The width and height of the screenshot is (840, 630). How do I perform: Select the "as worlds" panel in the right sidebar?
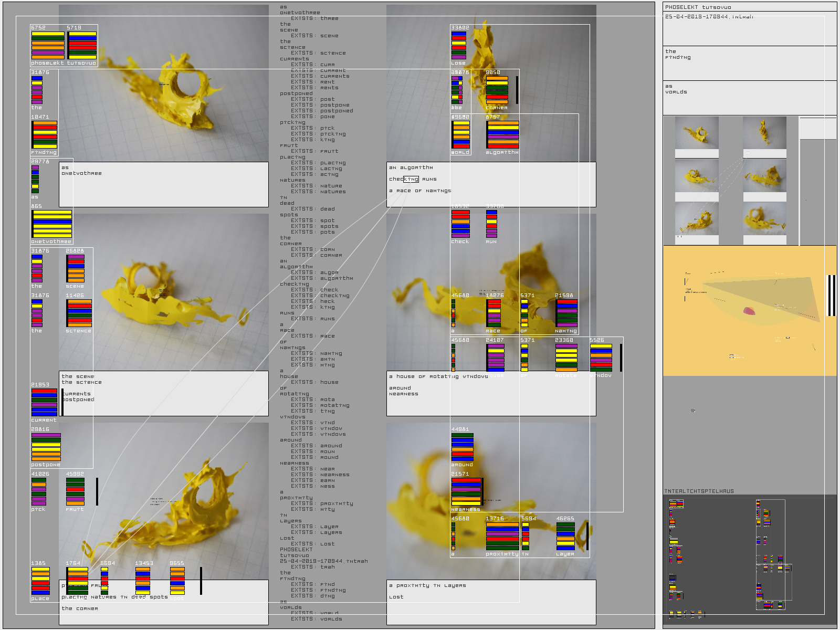pyautogui.click(x=749, y=98)
